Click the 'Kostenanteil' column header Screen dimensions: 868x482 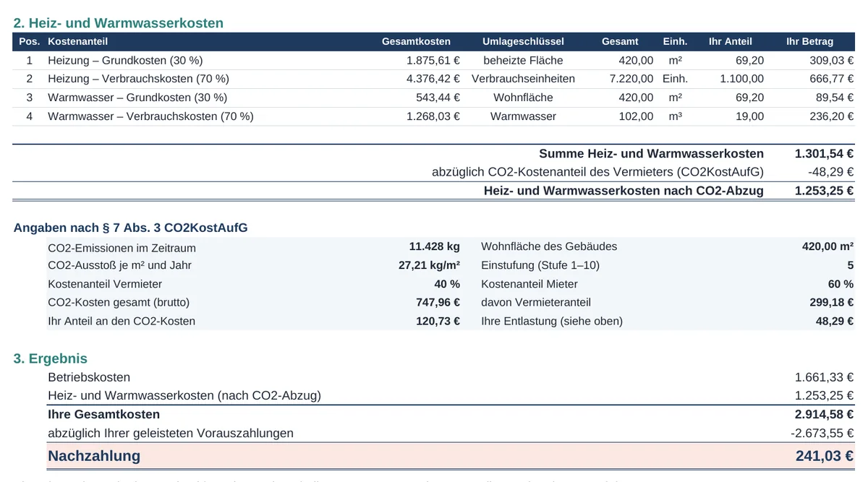77,41
